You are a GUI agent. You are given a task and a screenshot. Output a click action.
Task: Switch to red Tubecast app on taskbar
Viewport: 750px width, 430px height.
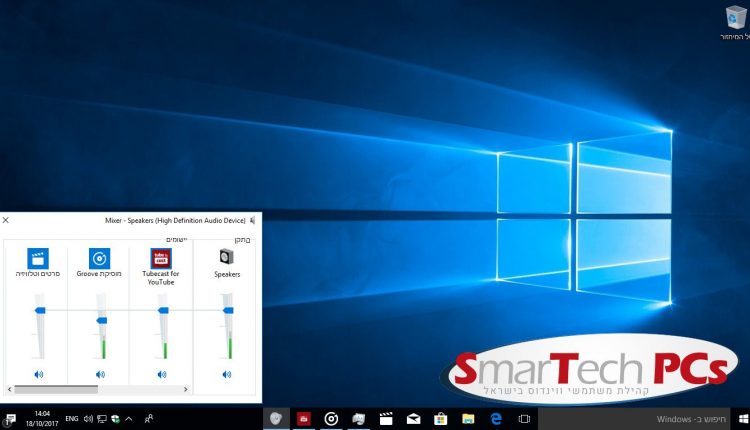[x=304, y=419]
